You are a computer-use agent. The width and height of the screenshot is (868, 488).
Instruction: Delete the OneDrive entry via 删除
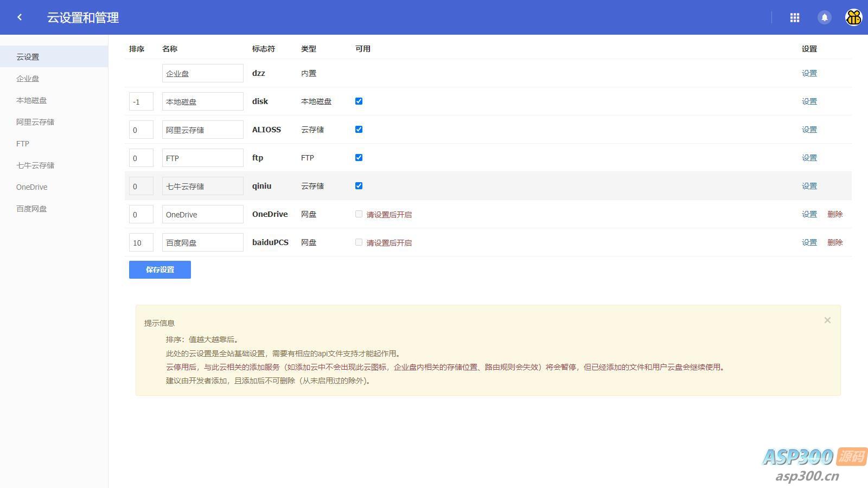coord(834,214)
